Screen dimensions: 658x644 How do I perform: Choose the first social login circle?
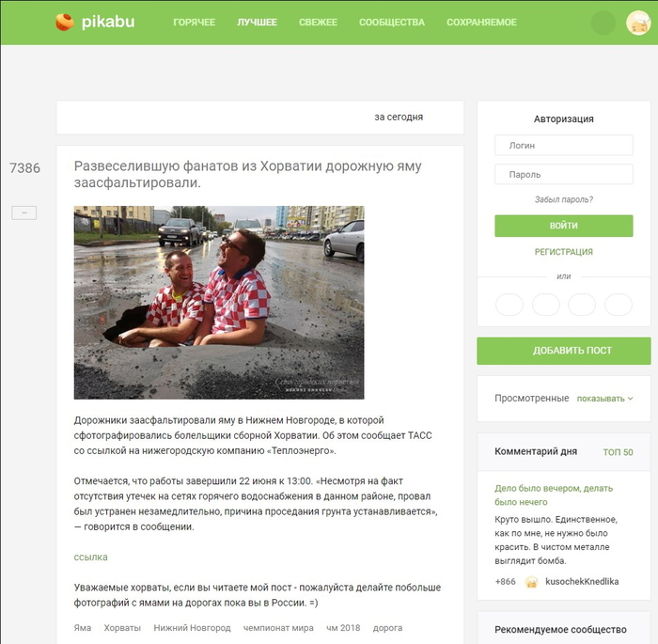(x=509, y=305)
